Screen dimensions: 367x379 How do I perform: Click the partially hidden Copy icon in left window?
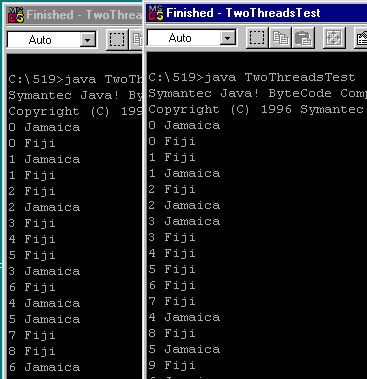(136, 40)
